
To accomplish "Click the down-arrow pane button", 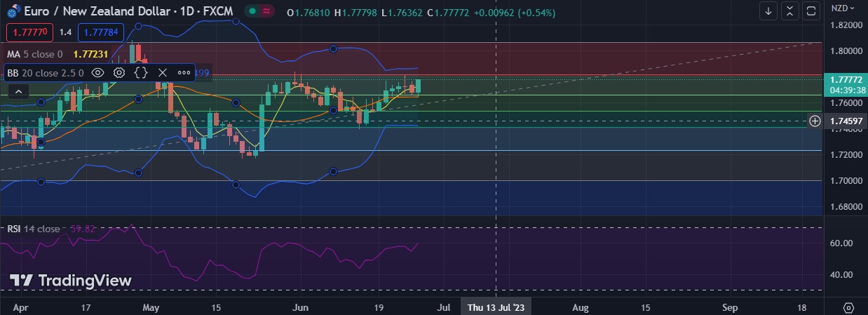I will (769, 11).
